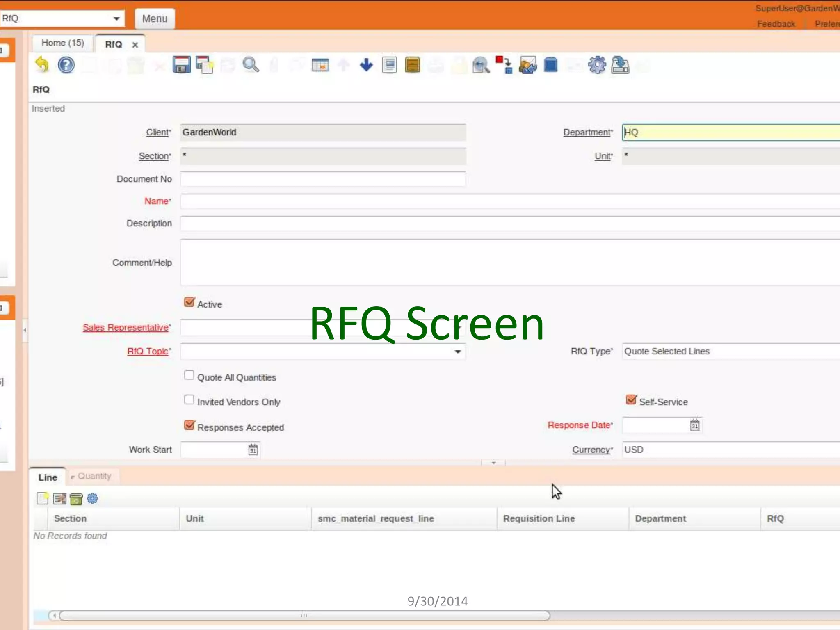Uncheck the Active checkbox
The width and height of the screenshot is (840, 630).
(x=189, y=302)
